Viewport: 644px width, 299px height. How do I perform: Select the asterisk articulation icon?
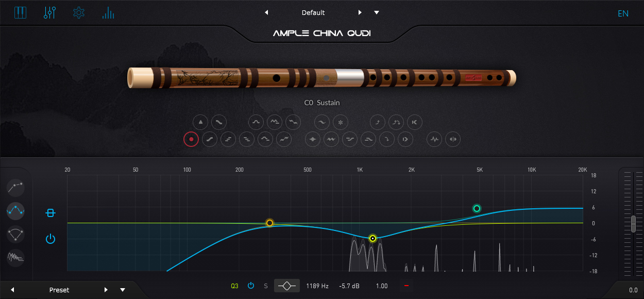(x=341, y=122)
